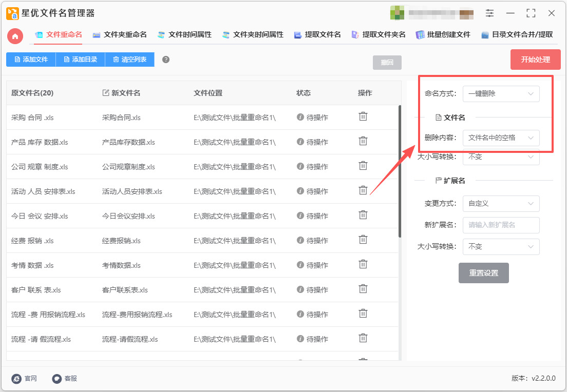
Task: Expand the extension 大小写转换 dropdown
Action: [501, 247]
